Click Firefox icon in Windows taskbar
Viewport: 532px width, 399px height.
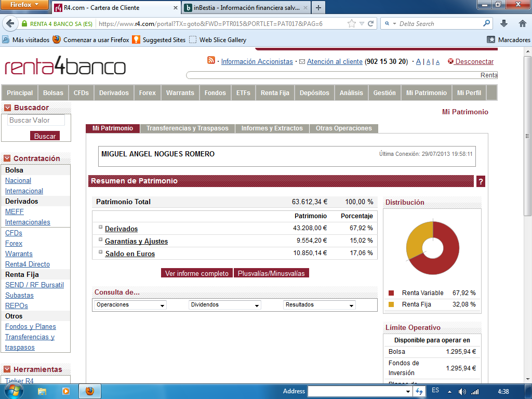89,391
